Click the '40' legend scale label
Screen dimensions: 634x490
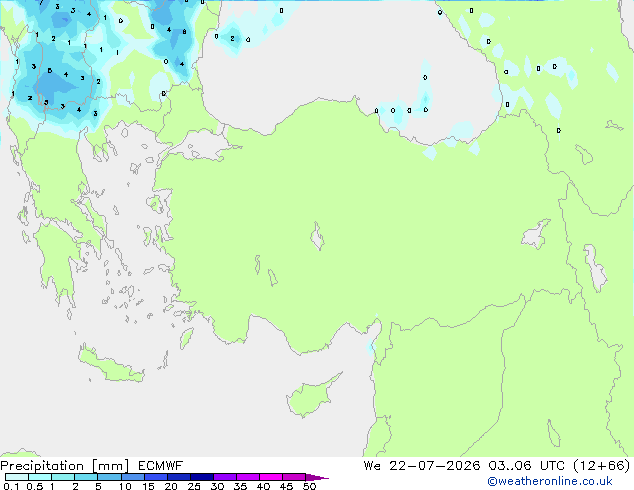click(x=263, y=486)
